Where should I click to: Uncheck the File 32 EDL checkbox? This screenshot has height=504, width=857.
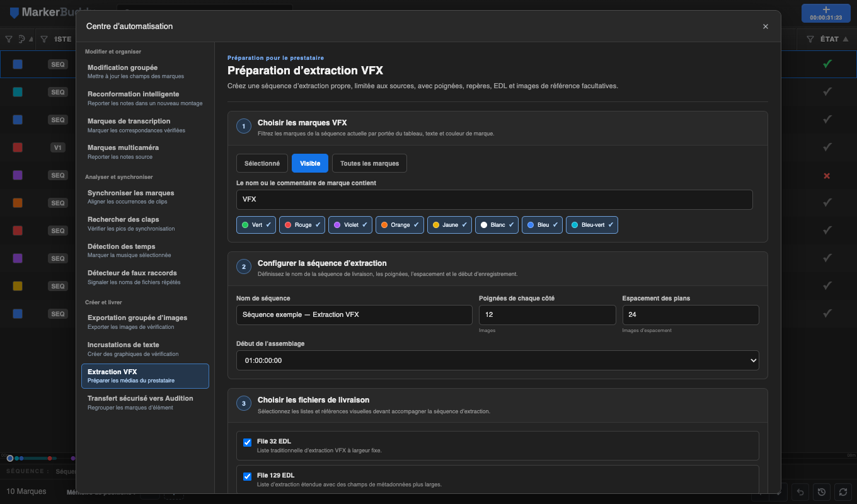[248, 442]
